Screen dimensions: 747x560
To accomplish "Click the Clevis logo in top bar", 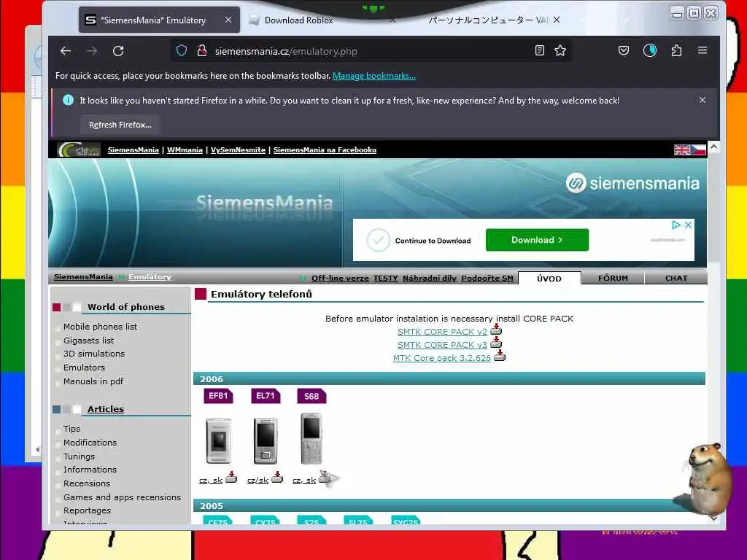I will (x=79, y=150).
